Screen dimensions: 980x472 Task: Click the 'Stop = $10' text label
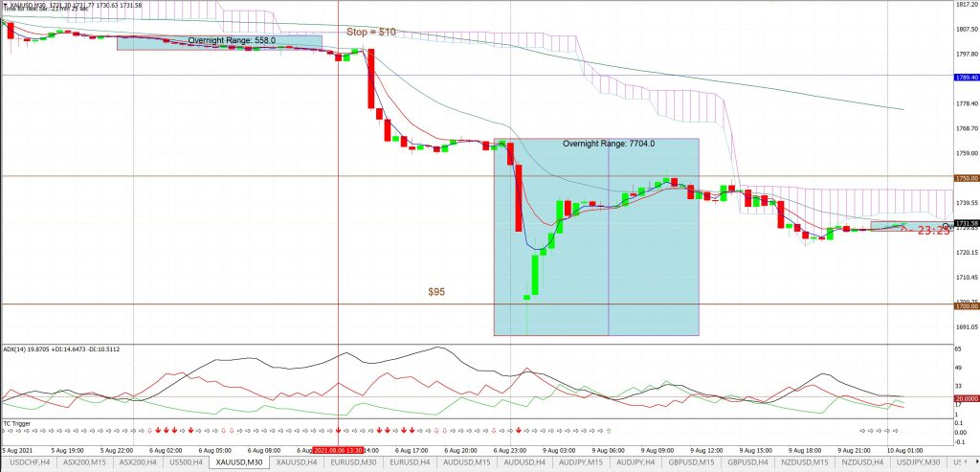pos(371,32)
